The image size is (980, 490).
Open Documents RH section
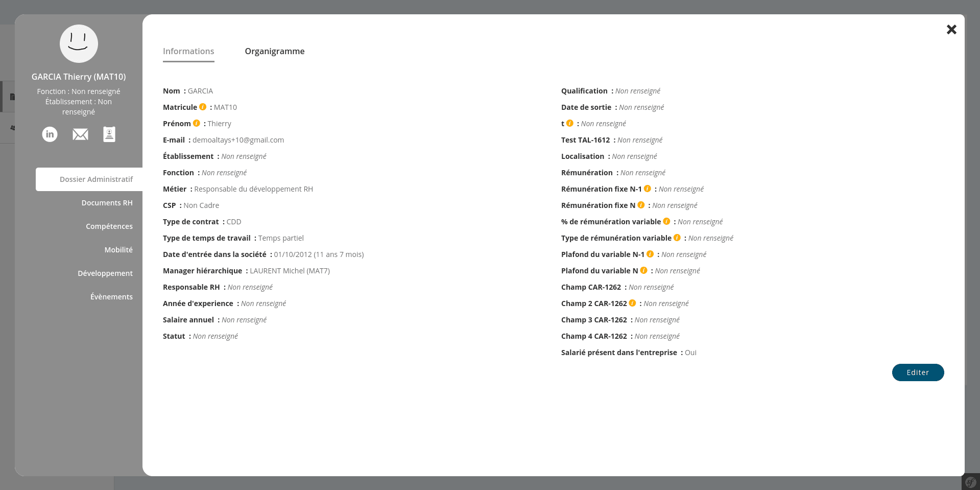[107, 203]
